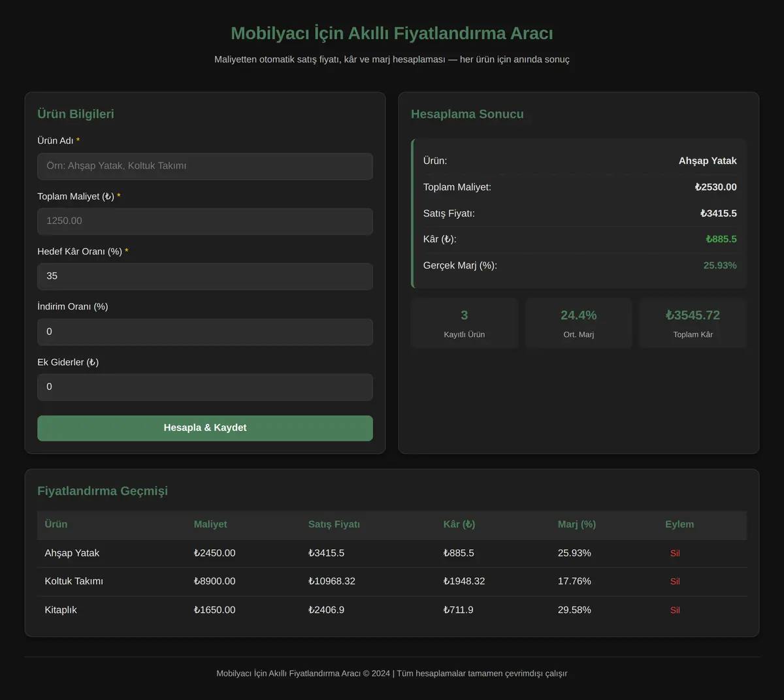Focus the Toplam Maliyet input field
The height and width of the screenshot is (700, 784).
[205, 221]
